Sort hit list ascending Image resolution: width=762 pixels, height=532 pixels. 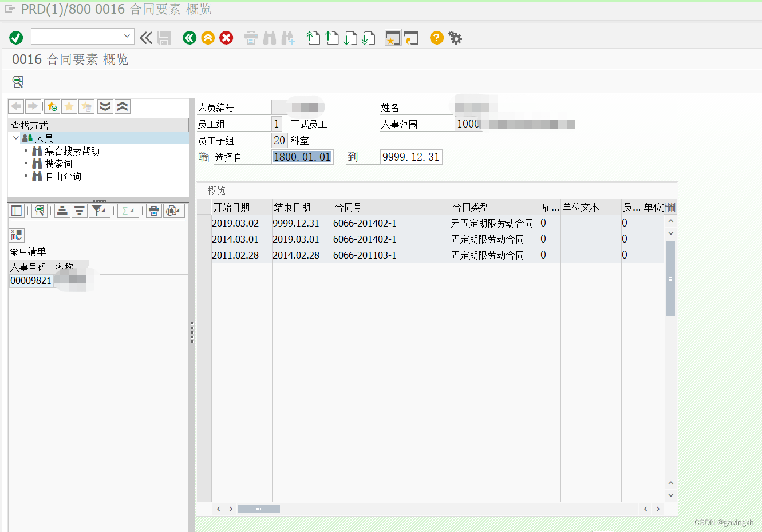pyautogui.click(x=62, y=211)
